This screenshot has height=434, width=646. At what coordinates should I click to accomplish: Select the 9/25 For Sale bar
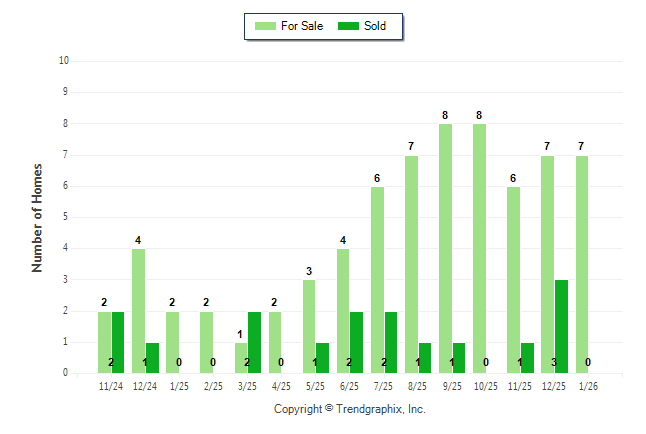tap(445, 248)
